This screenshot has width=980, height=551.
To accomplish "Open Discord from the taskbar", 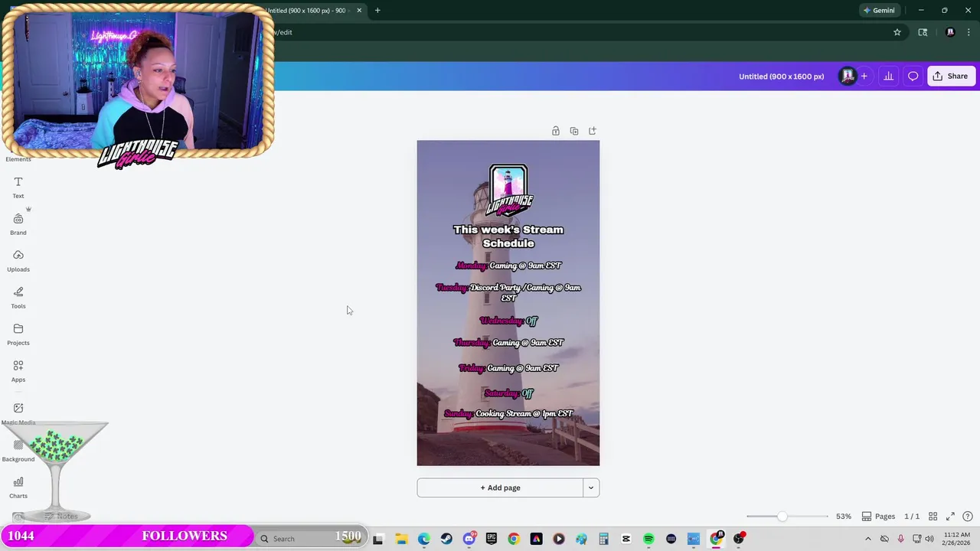I will (x=469, y=539).
